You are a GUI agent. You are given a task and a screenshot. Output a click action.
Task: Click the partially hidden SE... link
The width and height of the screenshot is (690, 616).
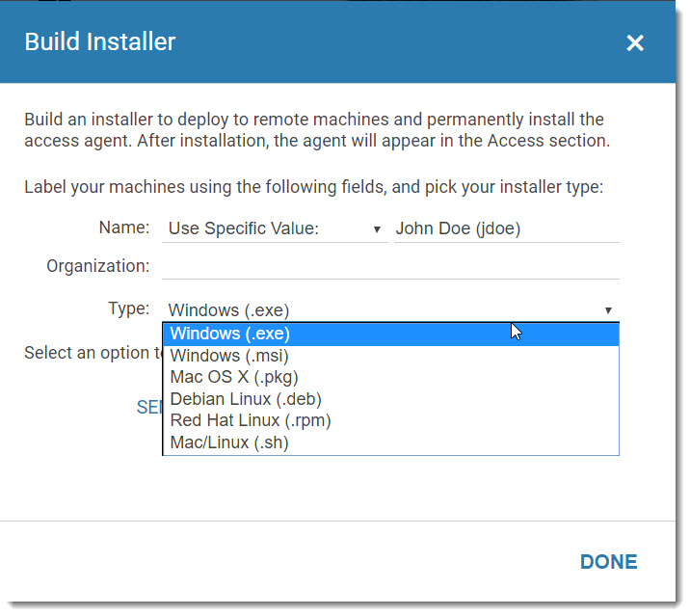coord(148,408)
